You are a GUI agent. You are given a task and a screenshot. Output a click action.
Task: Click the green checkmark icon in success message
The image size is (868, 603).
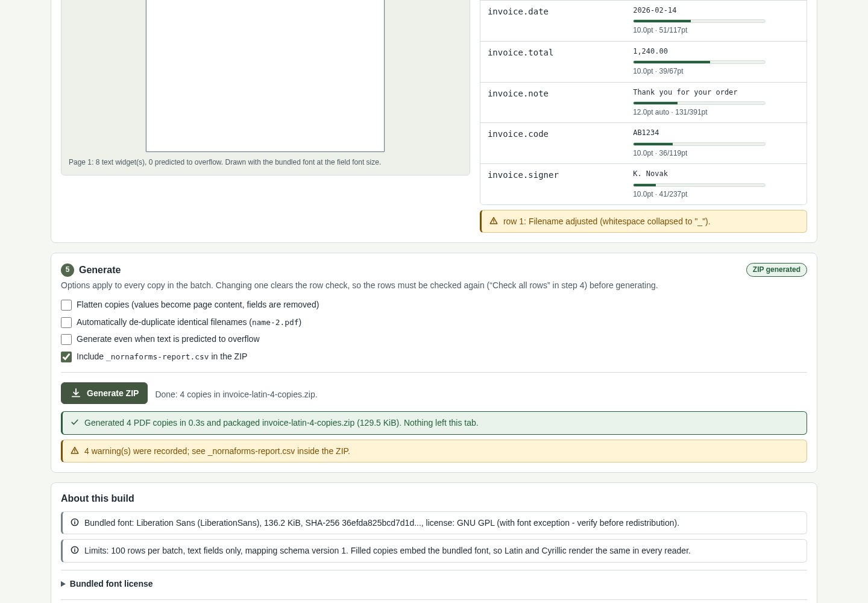tap(75, 423)
